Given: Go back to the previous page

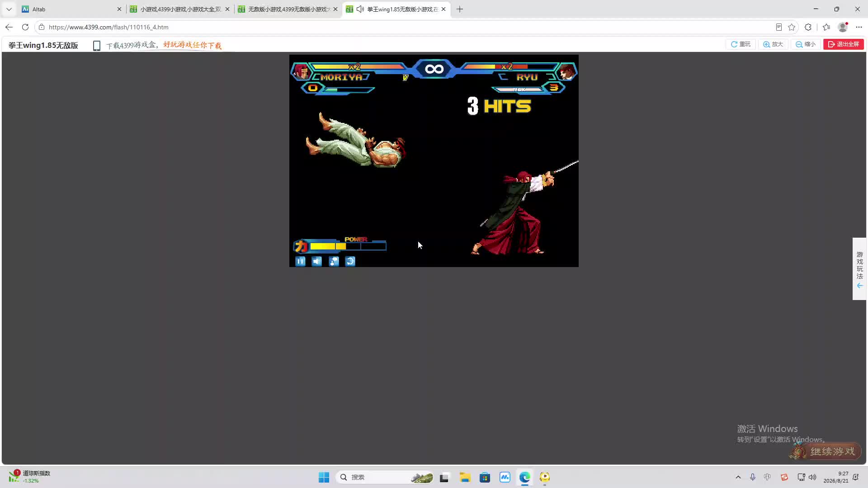Looking at the screenshot, I should (9, 27).
